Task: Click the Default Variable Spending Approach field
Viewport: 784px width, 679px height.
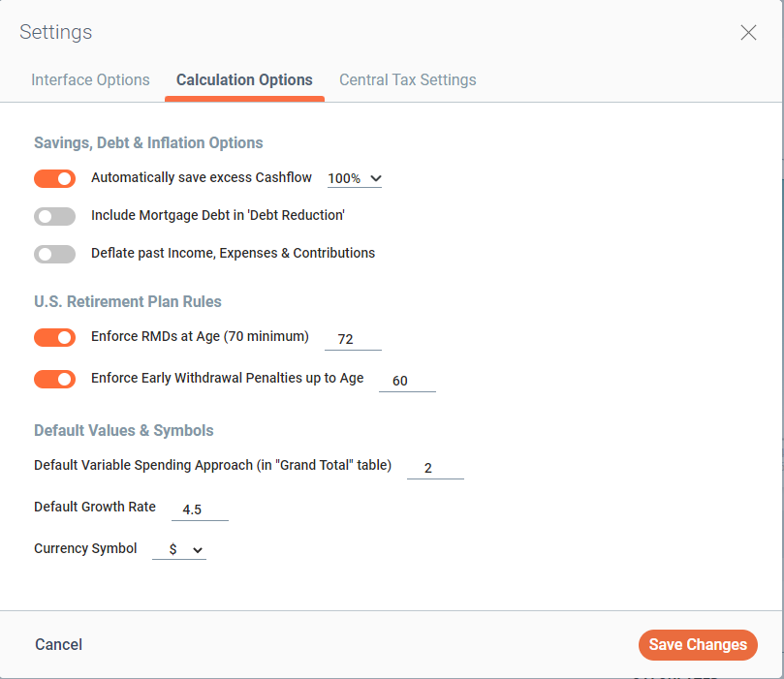Action: [x=435, y=466]
